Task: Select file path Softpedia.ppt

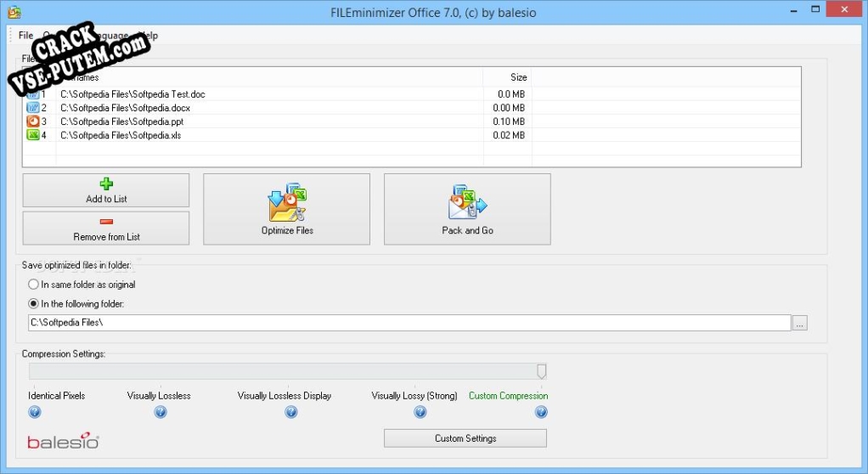Action: (121, 121)
